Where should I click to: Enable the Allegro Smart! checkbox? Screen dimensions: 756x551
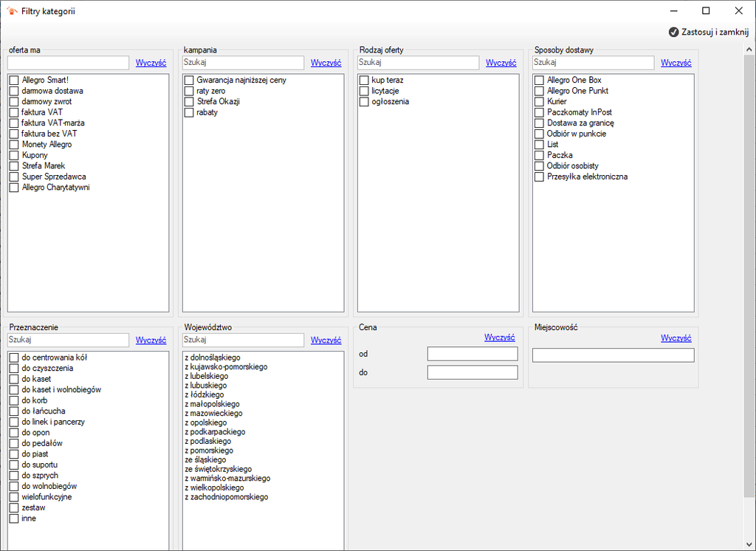pyautogui.click(x=14, y=80)
